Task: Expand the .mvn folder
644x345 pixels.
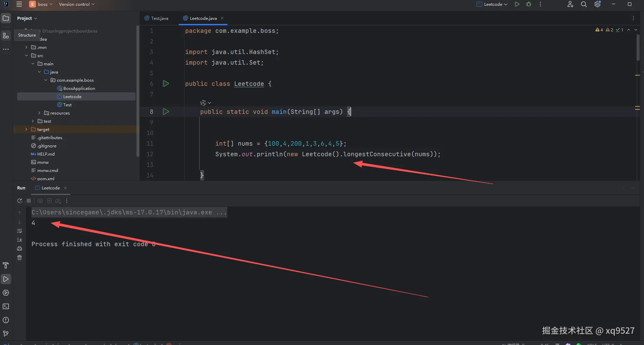Action: 26,47
